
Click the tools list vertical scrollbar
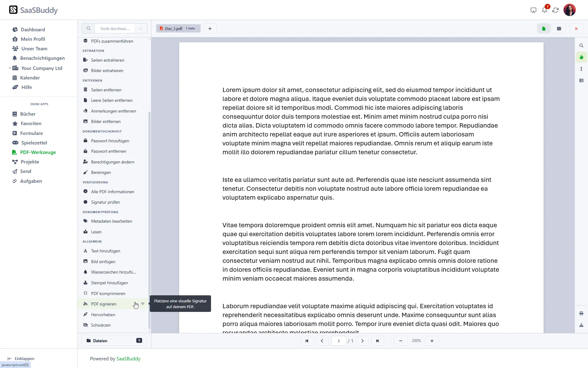149,220
